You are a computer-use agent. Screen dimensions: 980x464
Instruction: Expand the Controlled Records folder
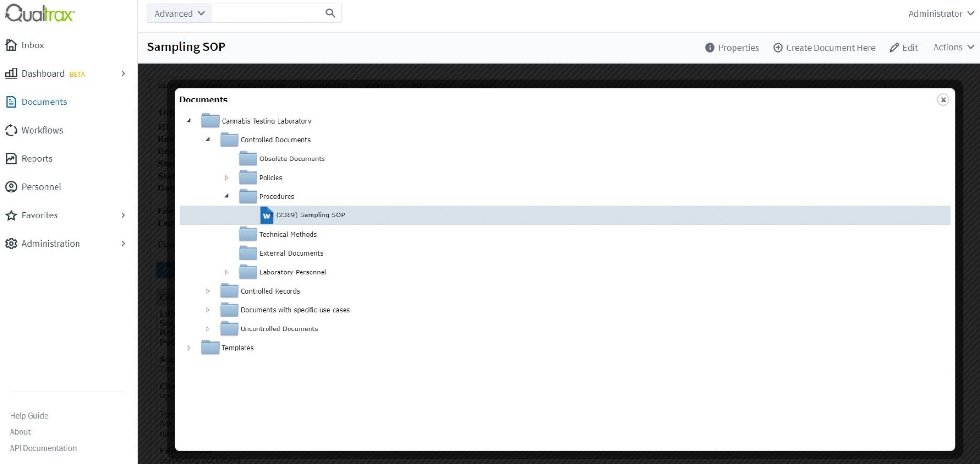(208, 291)
